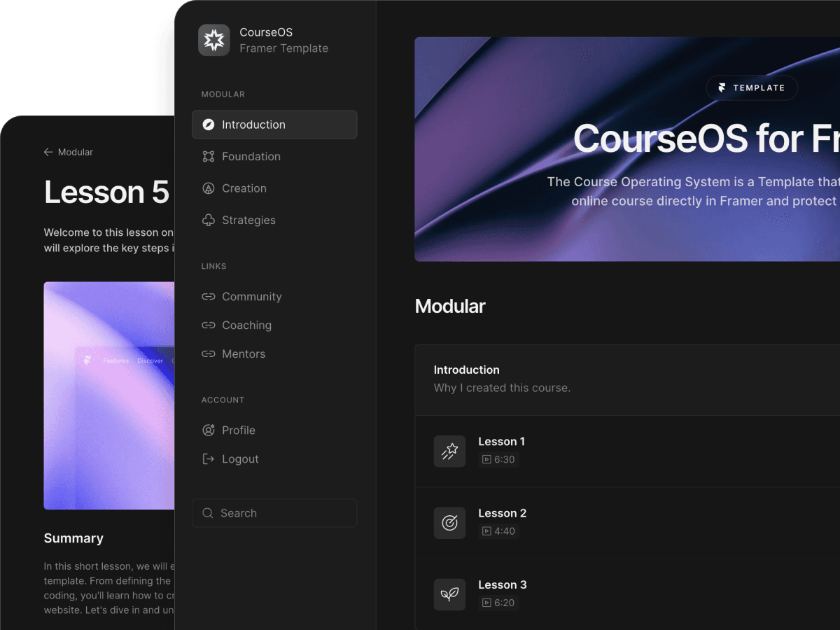Click the Introduction heading in lesson card
Screen dimensions: 840x630
pos(466,370)
